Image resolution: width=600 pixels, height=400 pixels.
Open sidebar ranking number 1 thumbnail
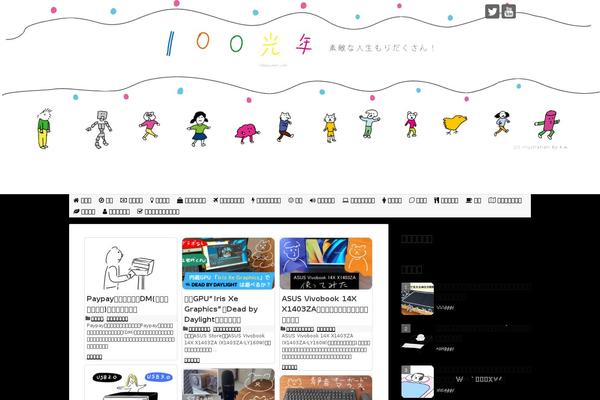pos(417,299)
